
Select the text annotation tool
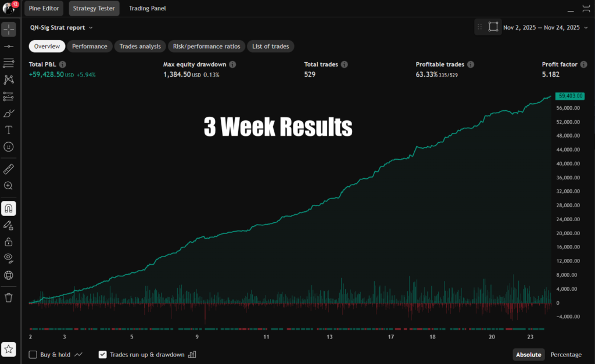(x=9, y=130)
